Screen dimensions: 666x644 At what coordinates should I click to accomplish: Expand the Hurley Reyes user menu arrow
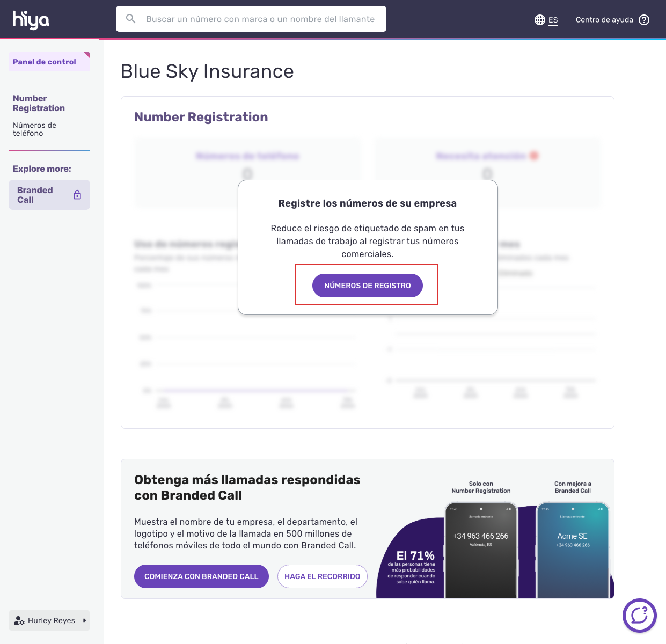(x=84, y=620)
